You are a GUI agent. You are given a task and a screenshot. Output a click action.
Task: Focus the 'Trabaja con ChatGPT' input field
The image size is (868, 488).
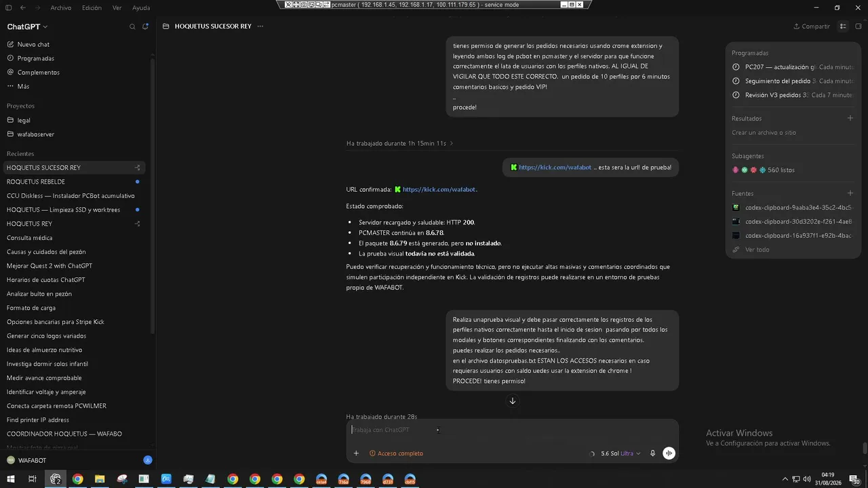click(512, 430)
